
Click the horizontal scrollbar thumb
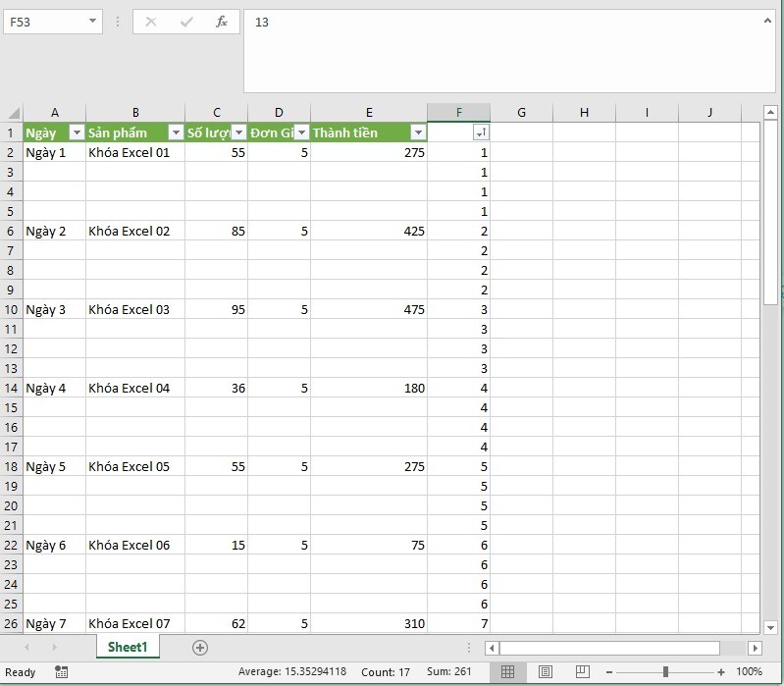pos(609,648)
